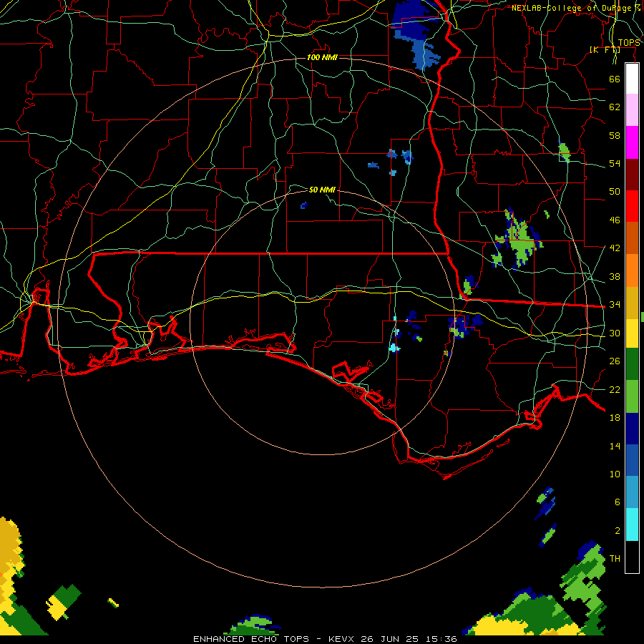Screen dimensions: 644x644
Task: Click the TH label on the legend scale
Action: point(615,559)
